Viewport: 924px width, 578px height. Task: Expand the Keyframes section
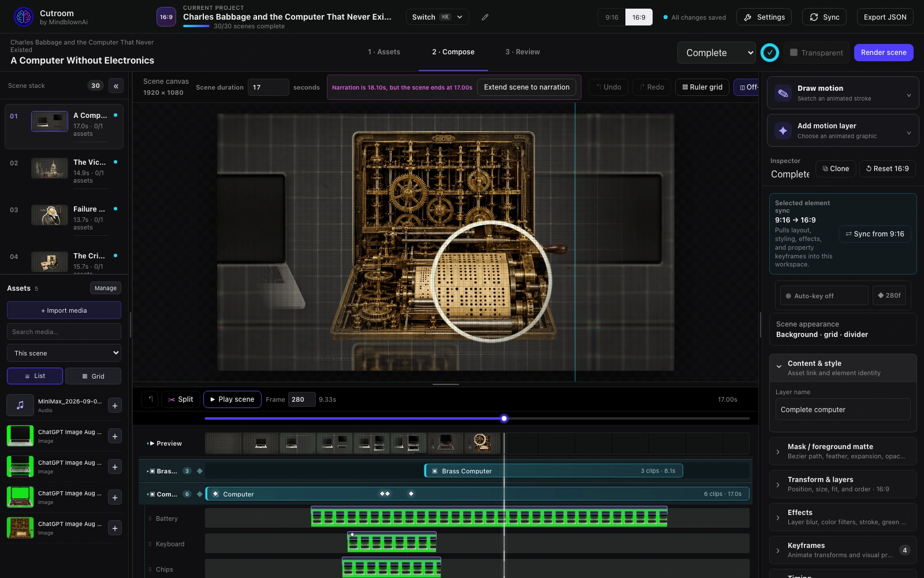click(843, 550)
